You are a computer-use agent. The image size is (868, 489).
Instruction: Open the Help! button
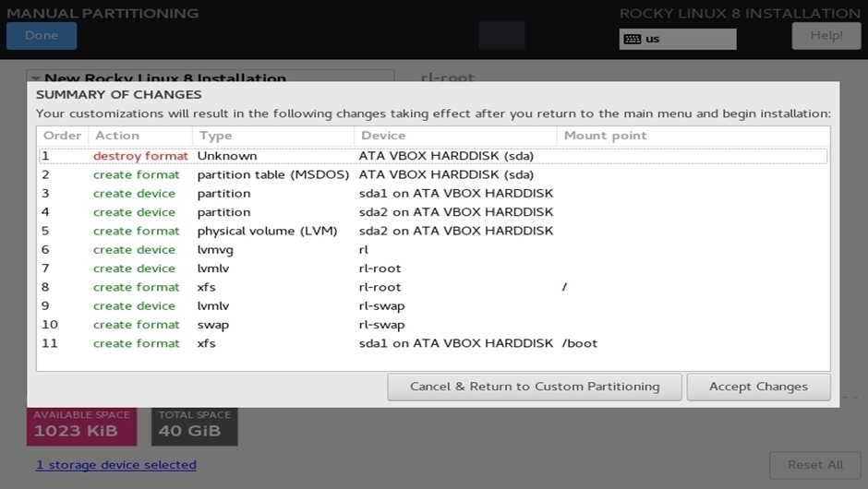coord(826,36)
